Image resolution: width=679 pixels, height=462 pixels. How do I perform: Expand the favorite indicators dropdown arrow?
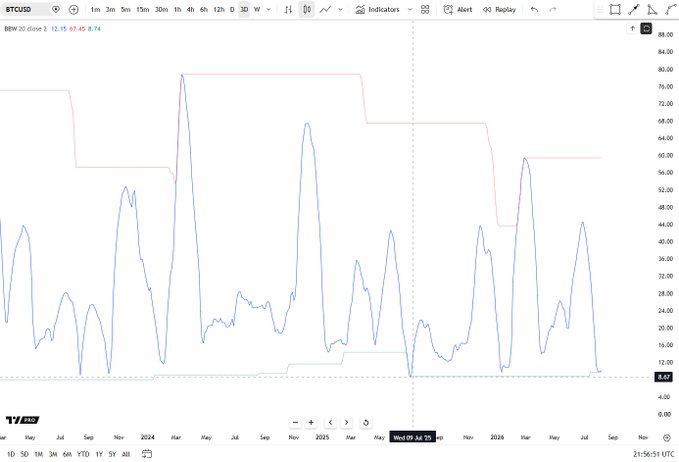point(410,10)
